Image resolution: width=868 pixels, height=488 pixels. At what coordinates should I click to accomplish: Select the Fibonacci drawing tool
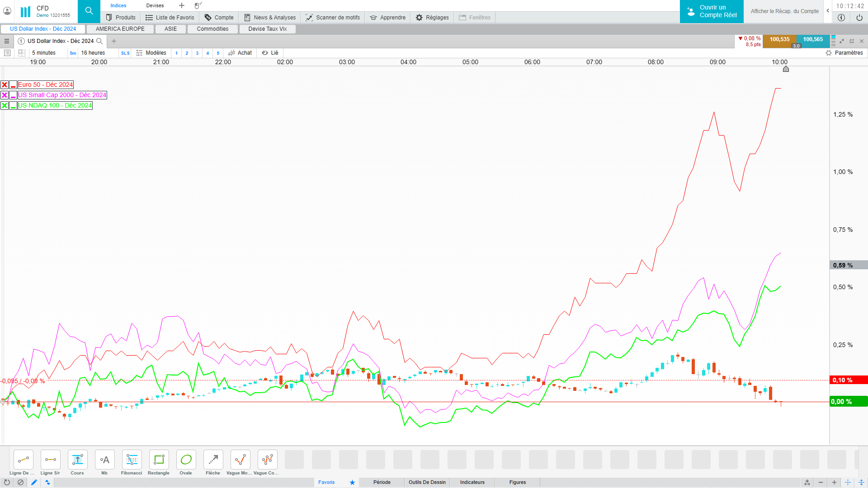(132, 460)
